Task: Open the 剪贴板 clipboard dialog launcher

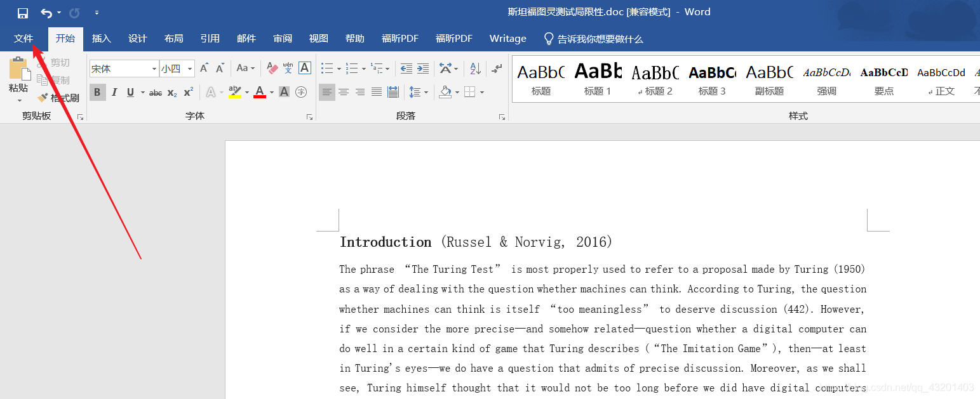Action: [x=81, y=117]
